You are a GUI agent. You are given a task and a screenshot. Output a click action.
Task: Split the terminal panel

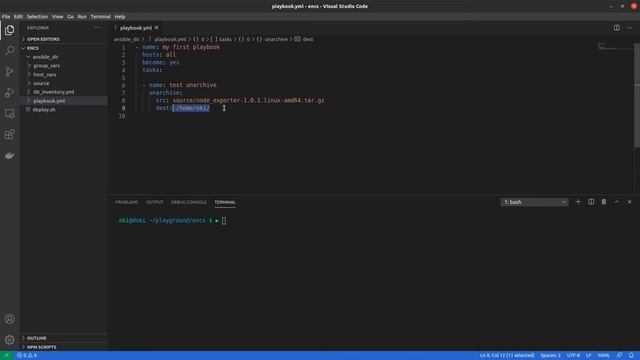pos(591,202)
